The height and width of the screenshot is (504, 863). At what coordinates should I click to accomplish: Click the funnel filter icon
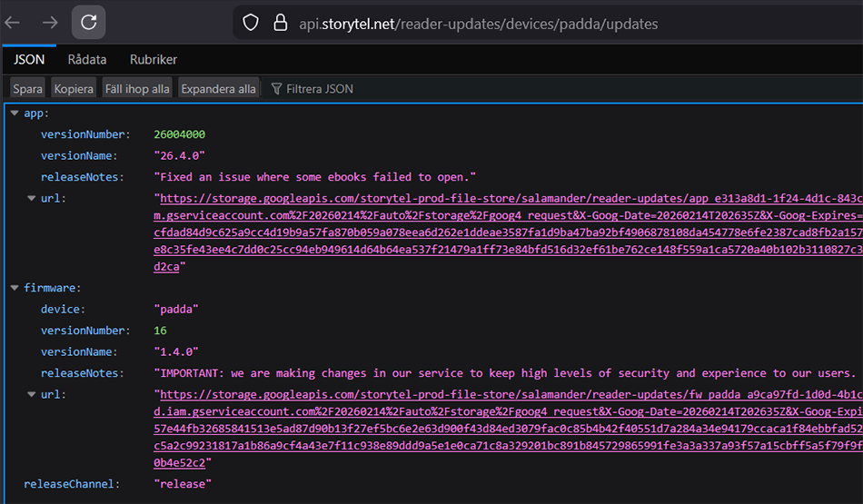point(276,89)
